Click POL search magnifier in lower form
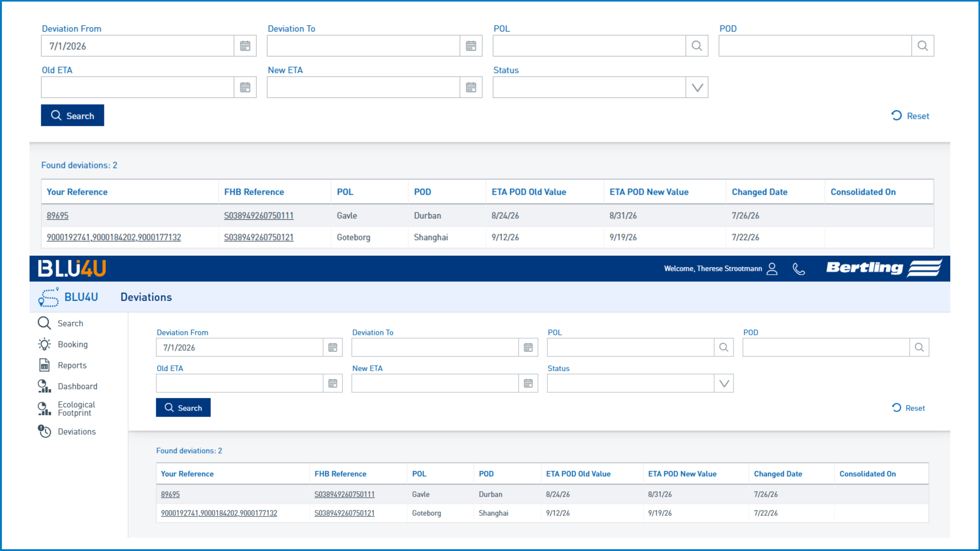This screenshot has height=551, width=980. 724,347
